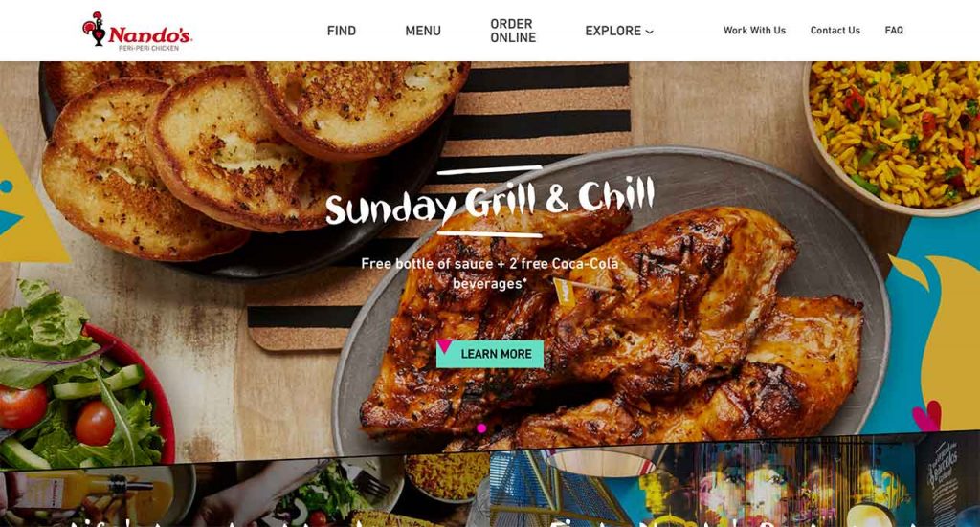
Task: Click the Learn More button
Action: point(490,354)
